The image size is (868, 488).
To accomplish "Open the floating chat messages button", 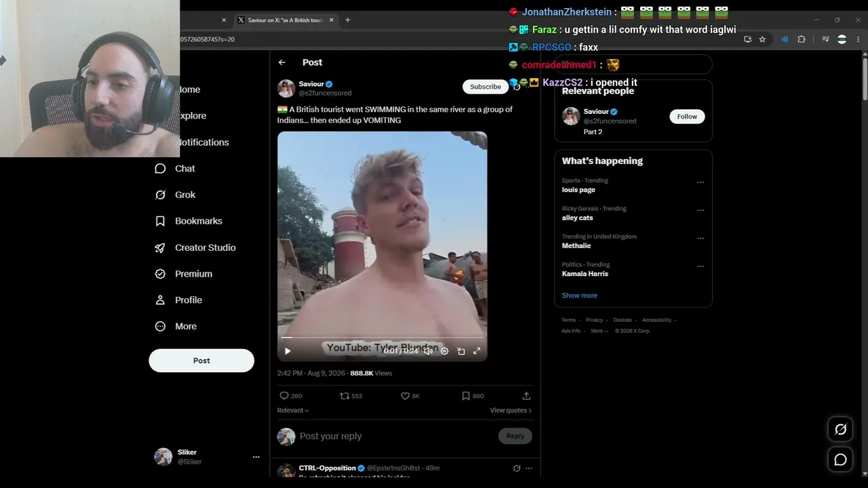I will point(840,460).
